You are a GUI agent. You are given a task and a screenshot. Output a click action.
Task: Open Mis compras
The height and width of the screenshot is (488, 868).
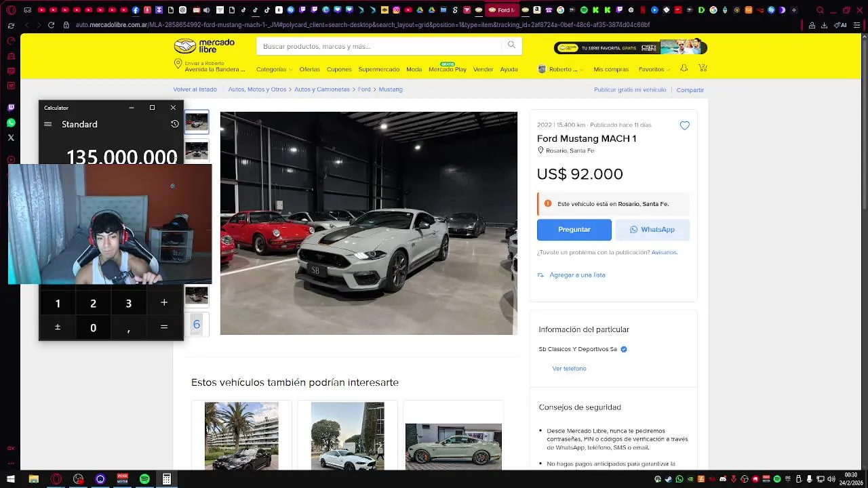pos(611,69)
